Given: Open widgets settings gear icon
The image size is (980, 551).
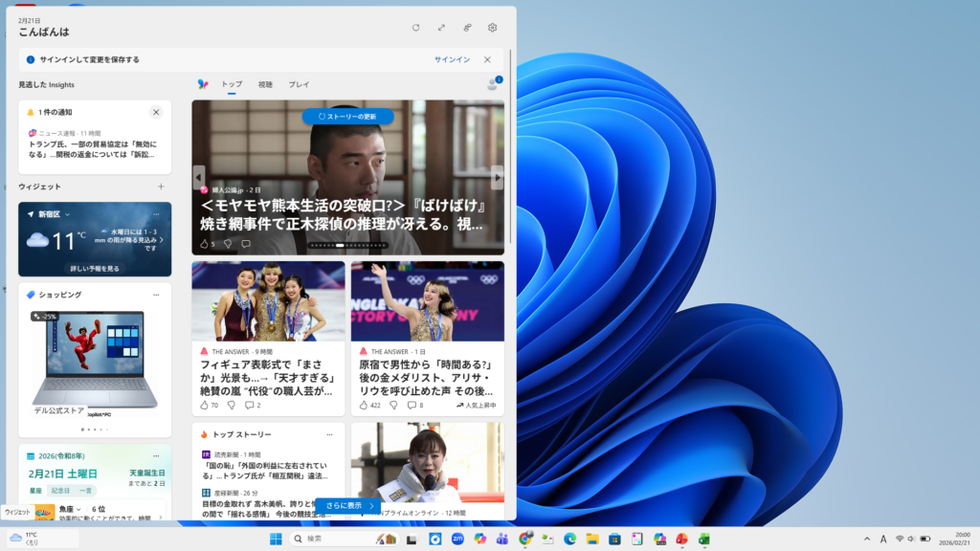Looking at the screenshot, I should [x=493, y=28].
